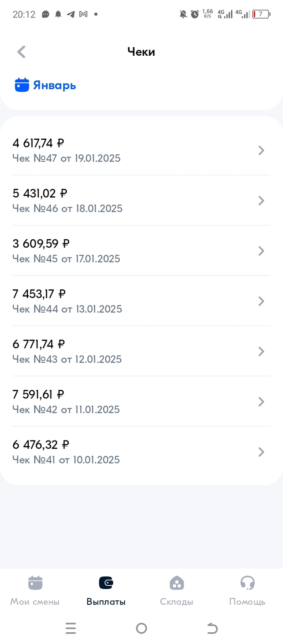Tap the Помощь headset icon
Screen dimensions: 283x644
click(x=247, y=583)
